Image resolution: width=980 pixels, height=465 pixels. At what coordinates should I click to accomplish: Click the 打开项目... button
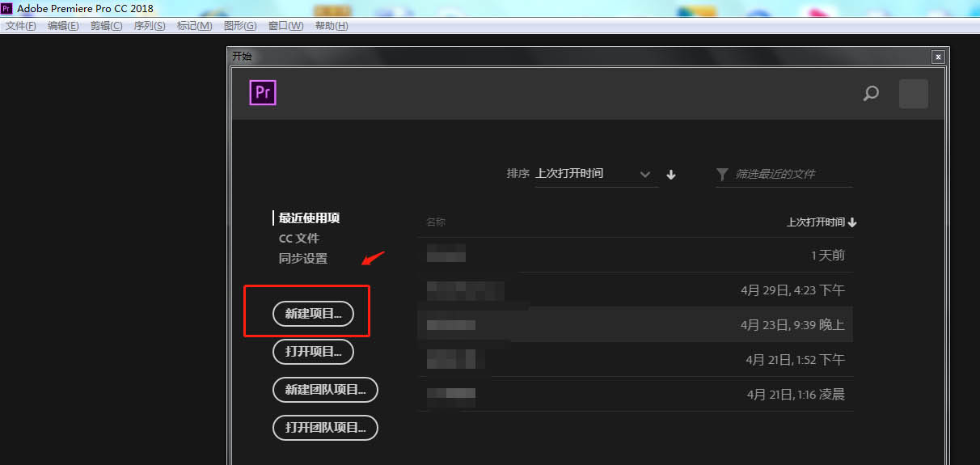(314, 352)
